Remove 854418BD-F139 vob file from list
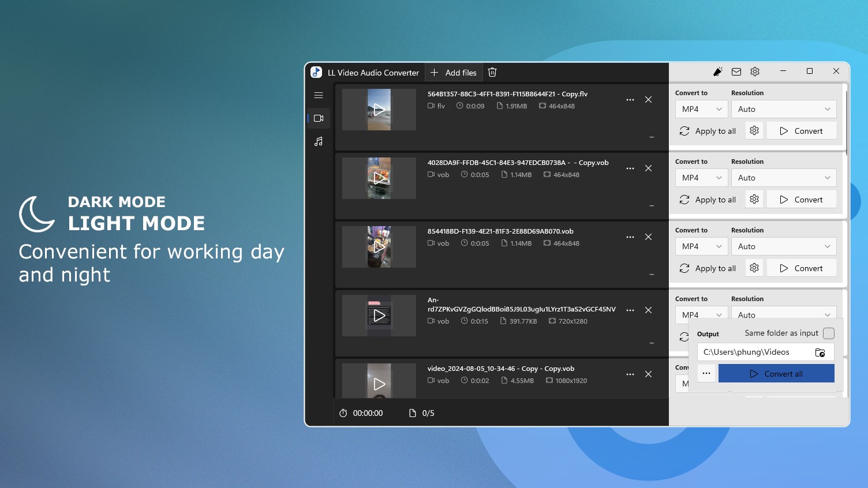 tap(649, 237)
